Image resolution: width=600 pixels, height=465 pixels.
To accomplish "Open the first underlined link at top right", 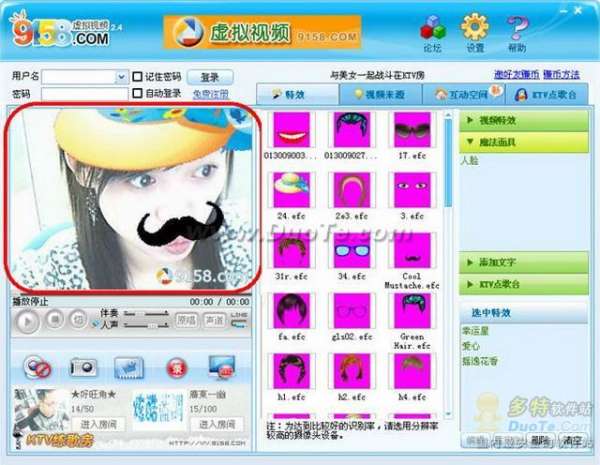I will 517,75.
